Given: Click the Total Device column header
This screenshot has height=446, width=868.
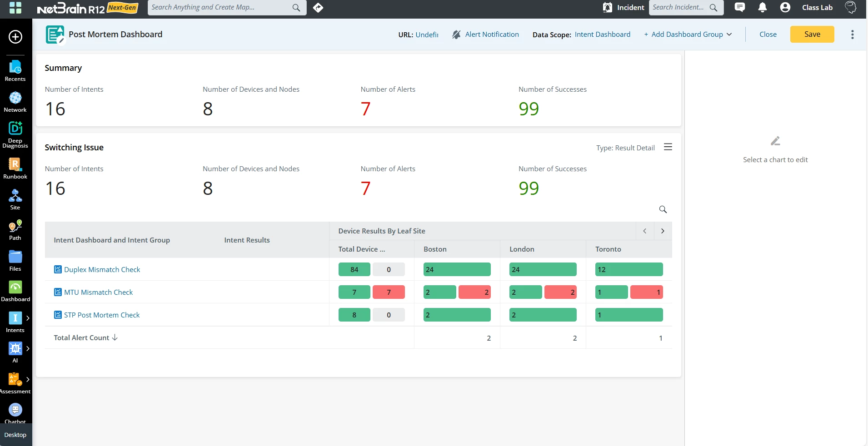Looking at the screenshot, I should pos(362,249).
